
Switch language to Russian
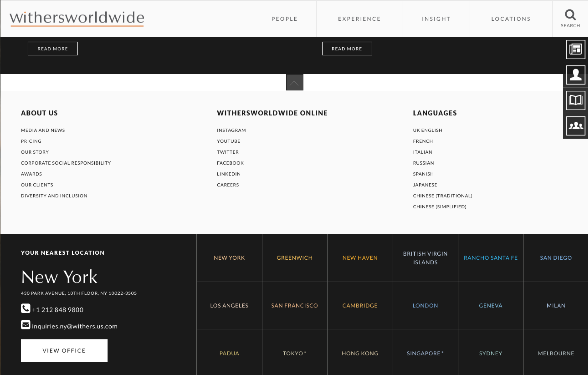click(x=424, y=163)
